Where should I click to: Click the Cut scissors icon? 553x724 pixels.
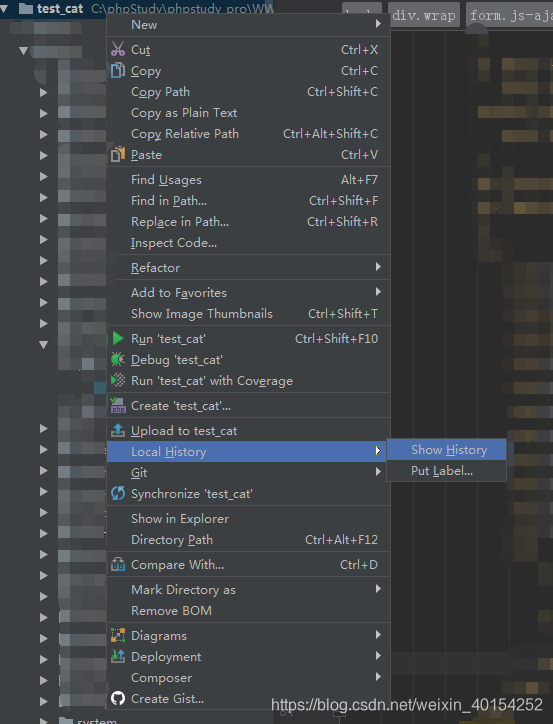click(x=118, y=49)
